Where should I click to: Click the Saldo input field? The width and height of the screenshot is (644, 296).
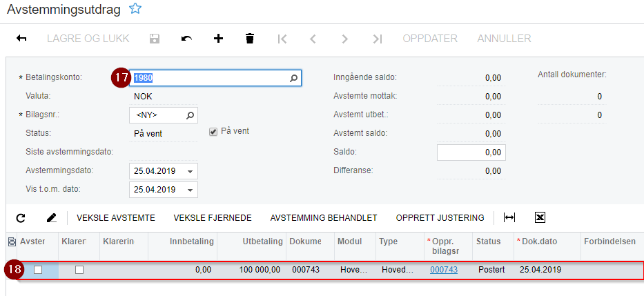click(471, 152)
